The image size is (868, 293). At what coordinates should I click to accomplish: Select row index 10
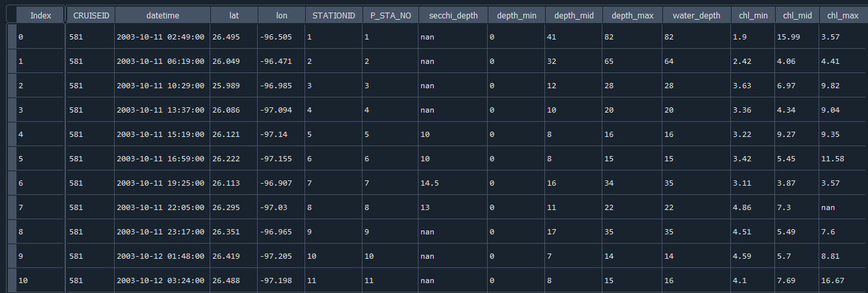pyautogui.click(x=40, y=280)
